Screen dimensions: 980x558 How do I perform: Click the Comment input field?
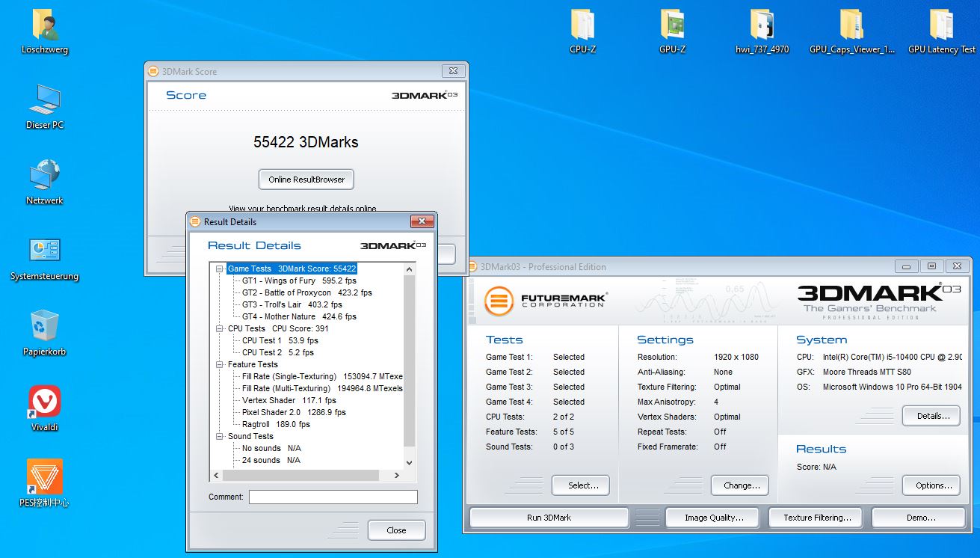click(333, 497)
